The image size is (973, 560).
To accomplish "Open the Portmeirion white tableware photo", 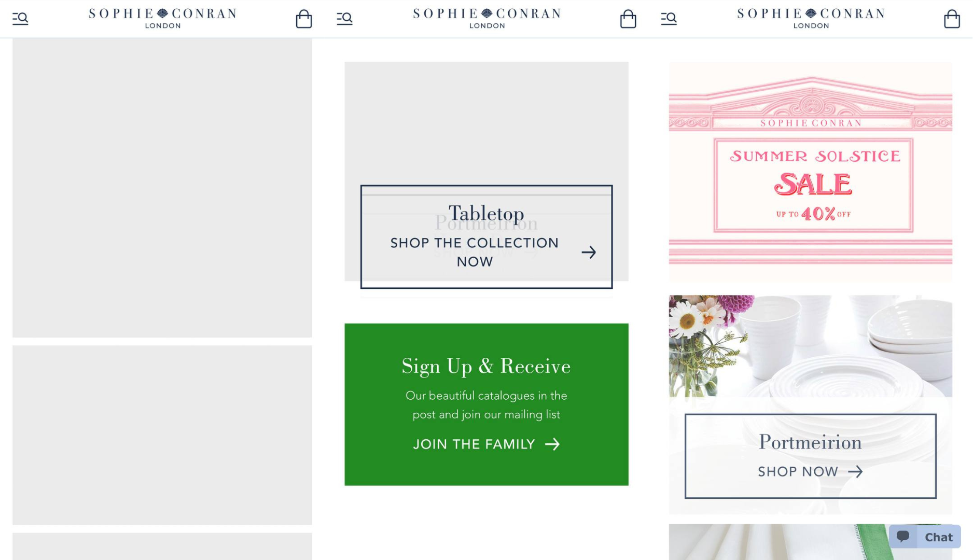I will (x=811, y=346).
